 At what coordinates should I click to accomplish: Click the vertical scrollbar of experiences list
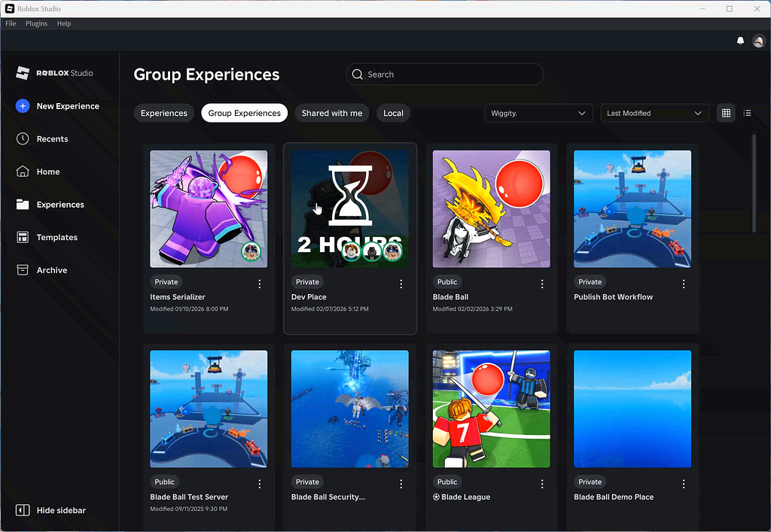(x=754, y=183)
